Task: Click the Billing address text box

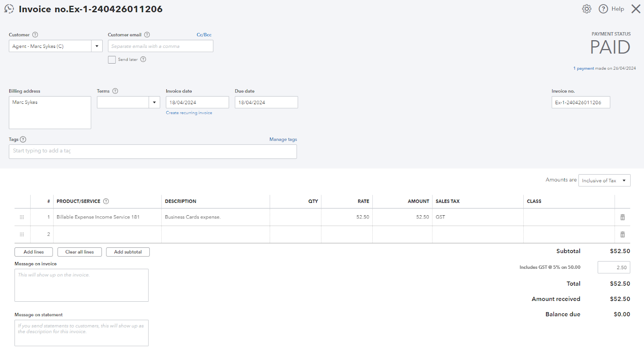Action: [x=50, y=113]
